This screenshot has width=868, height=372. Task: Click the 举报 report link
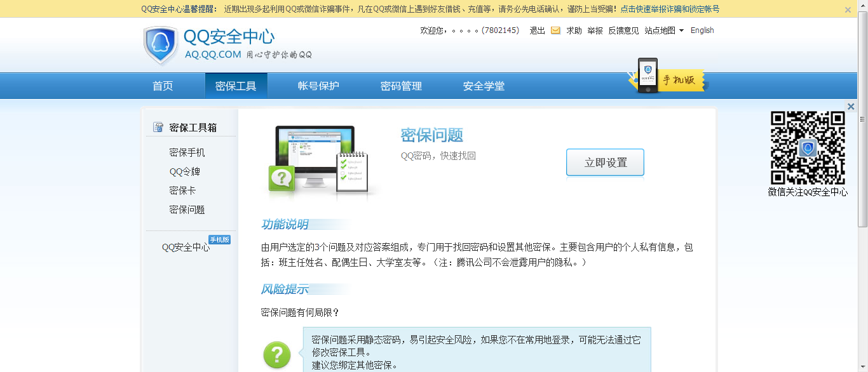point(595,30)
